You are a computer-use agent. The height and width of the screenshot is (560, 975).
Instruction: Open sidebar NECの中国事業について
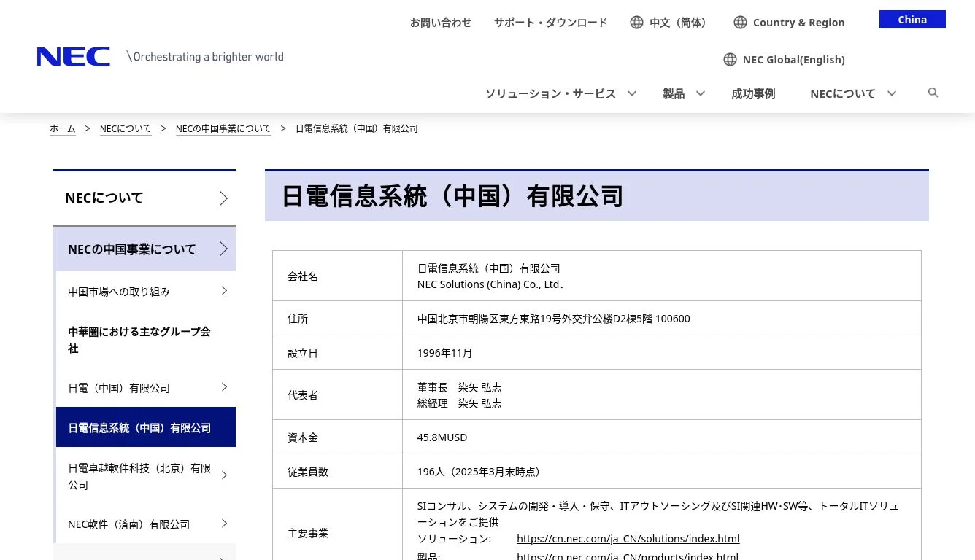pos(144,249)
